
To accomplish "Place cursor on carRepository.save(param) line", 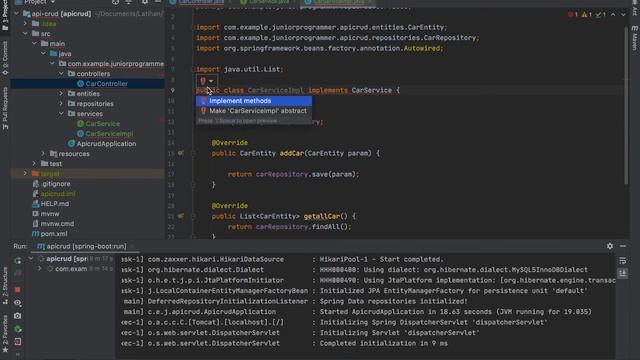I will [x=293, y=174].
